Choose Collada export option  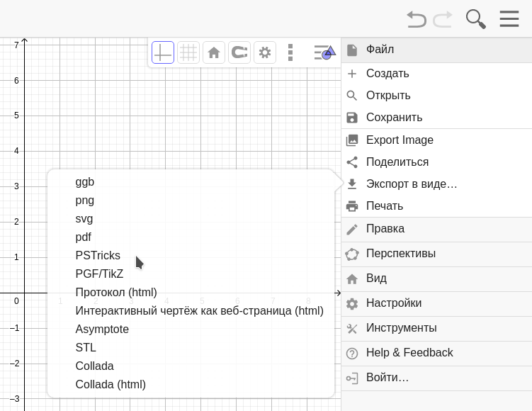(x=191, y=366)
